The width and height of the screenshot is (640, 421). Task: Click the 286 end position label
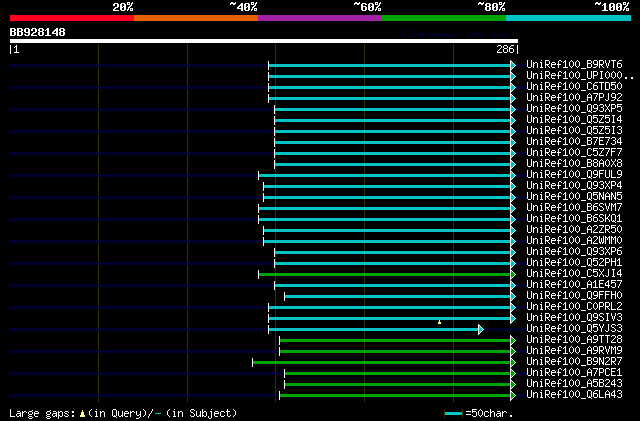[x=505, y=49]
